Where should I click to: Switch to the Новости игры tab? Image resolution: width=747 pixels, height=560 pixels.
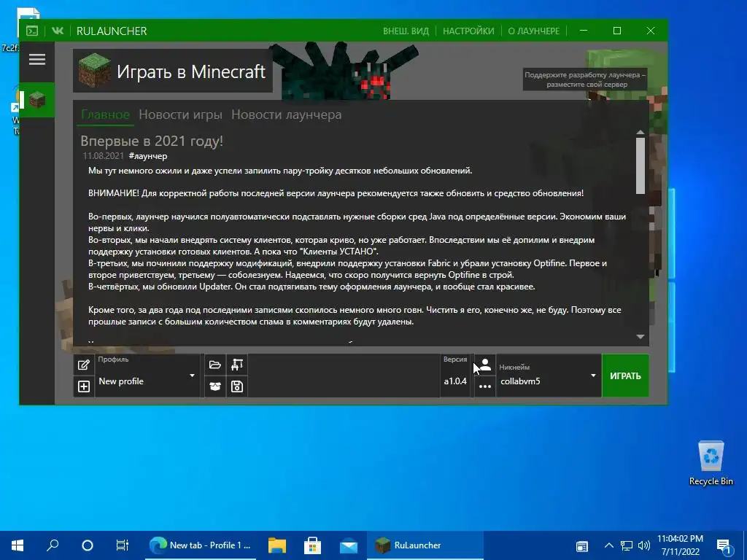click(x=181, y=114)
